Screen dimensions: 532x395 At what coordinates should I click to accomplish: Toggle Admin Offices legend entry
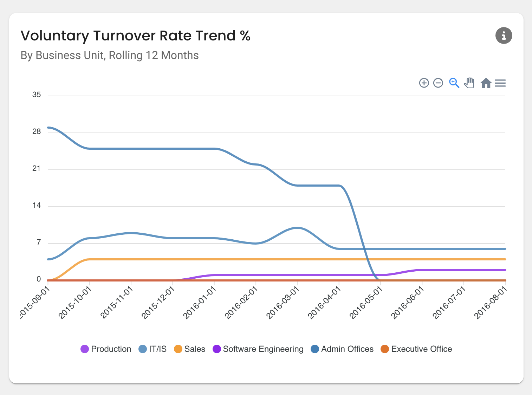click(x=342, y=349)
